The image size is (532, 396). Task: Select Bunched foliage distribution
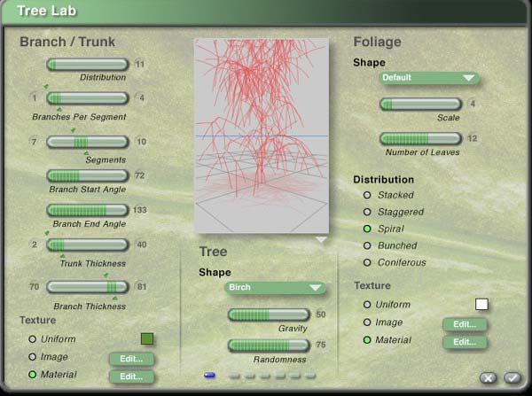click(367, 245)
